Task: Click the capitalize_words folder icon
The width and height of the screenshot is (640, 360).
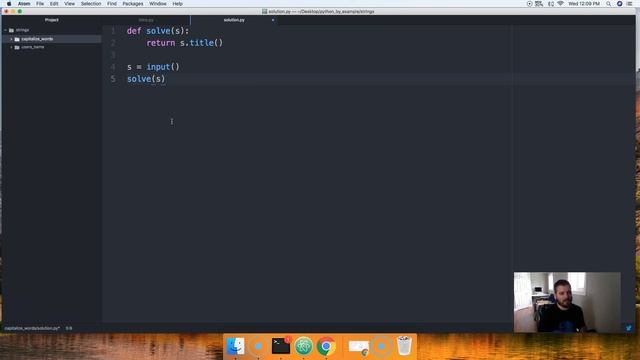Action: point(17,39)
